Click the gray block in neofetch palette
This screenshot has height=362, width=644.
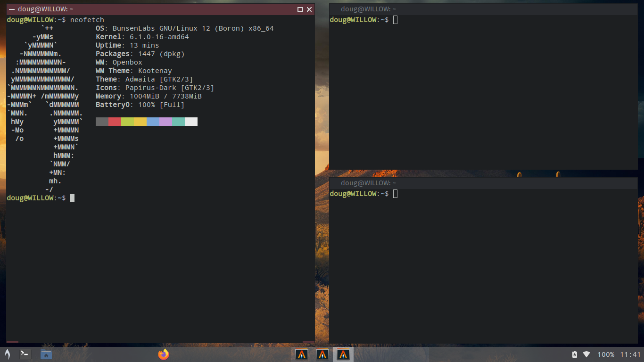[x=102, y=122]
